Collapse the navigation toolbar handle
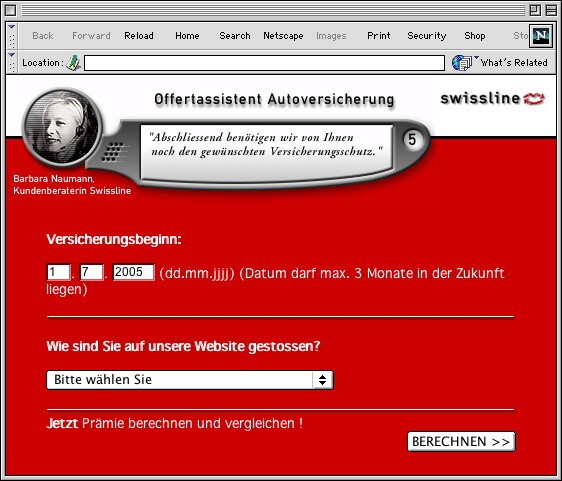The height and width of the screenshot is (481, 562). [11, 36]
